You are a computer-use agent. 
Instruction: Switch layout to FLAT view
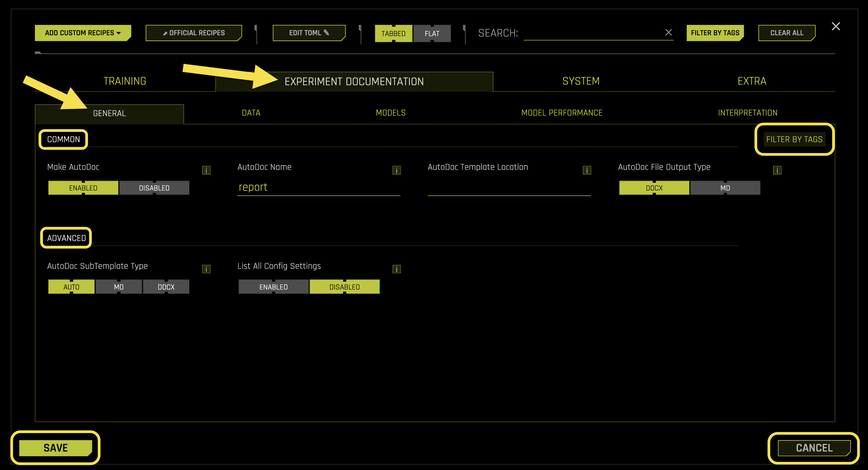click(432, 33)
